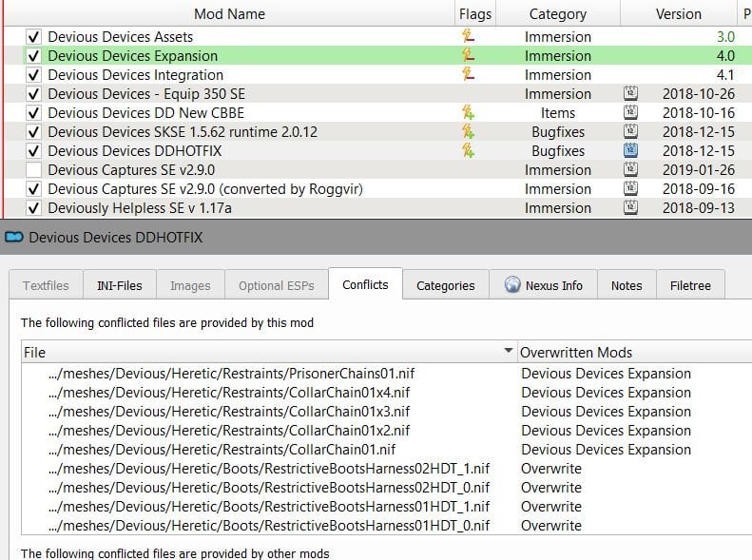Viewport: 752px width, 560px height.
Task: Switch to the Notes tab
Action: [x=627, y=286]
